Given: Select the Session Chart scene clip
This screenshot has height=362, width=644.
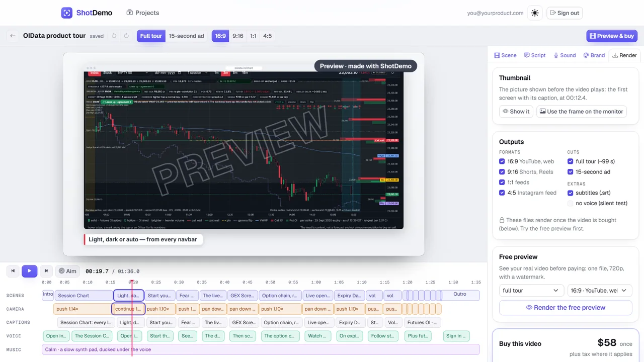Looking at the screenshot, I should 84,296.
